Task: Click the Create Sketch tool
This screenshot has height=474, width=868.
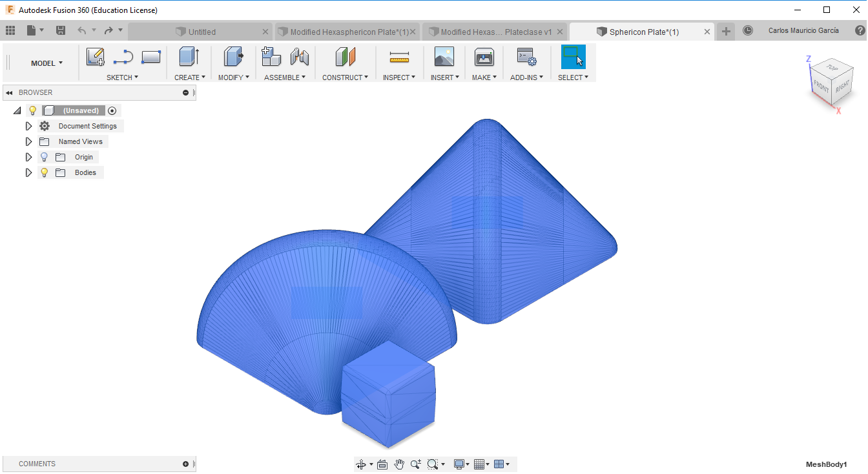Action: pyautogui.click(x=96, y=57)
